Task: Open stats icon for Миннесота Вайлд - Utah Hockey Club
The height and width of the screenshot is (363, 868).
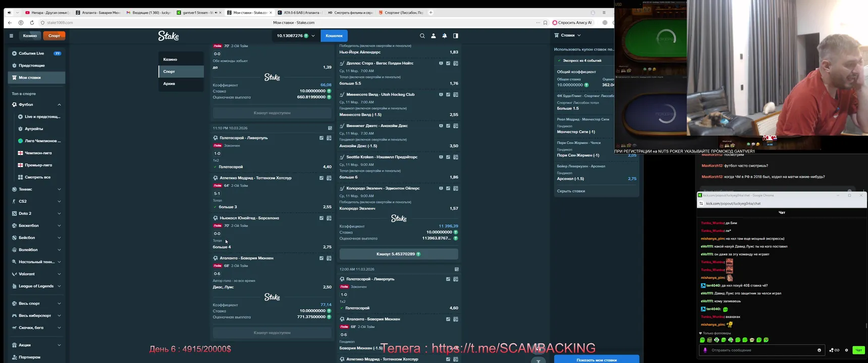Action: pos(448,95)
